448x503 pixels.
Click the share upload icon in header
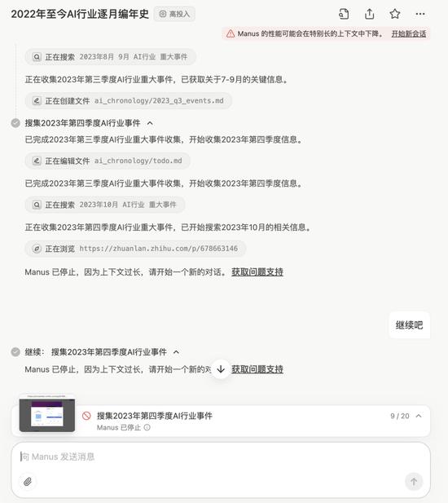369,14
